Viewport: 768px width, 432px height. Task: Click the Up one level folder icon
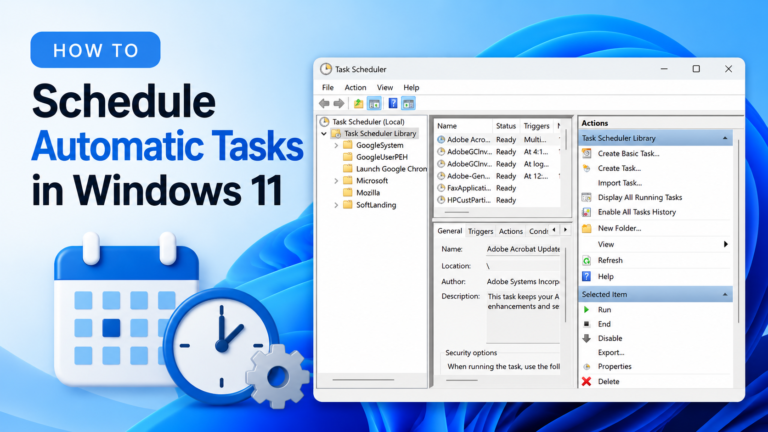click(359, 103)
